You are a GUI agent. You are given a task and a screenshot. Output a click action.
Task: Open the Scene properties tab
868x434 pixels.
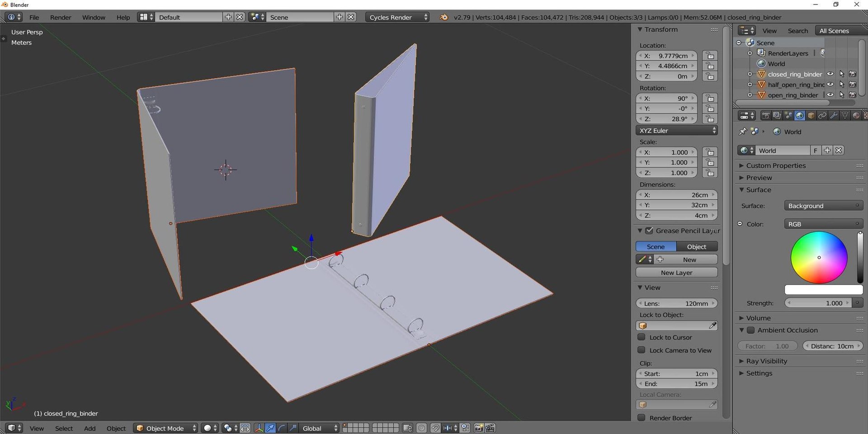pyautogui.click(x=788, y=116)
